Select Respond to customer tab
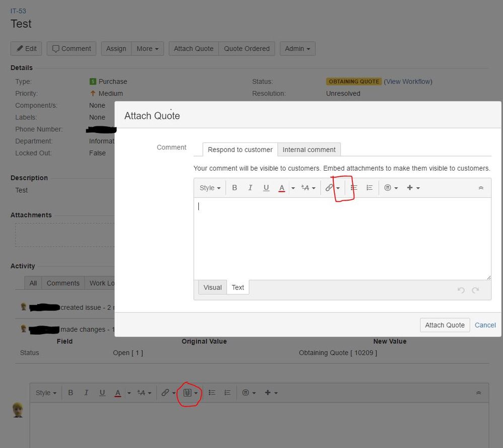The image size is (503, 448). 240,150
